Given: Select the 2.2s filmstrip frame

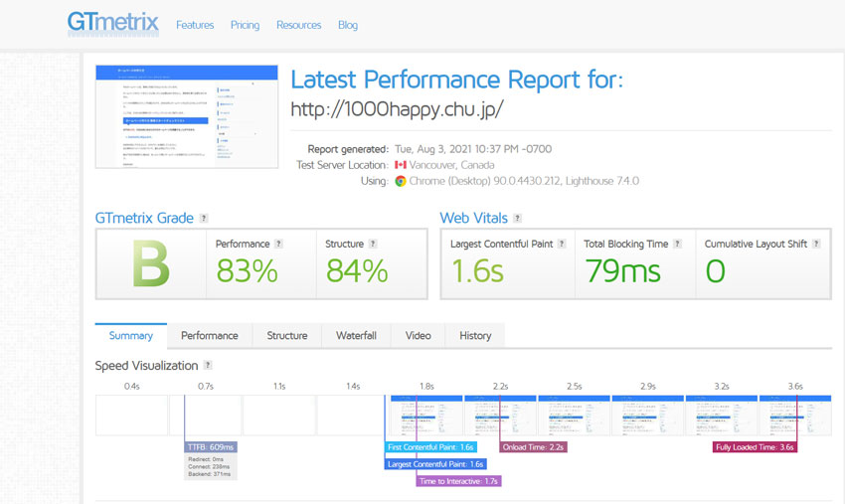Looking at the screenshot, I should 500,416.
